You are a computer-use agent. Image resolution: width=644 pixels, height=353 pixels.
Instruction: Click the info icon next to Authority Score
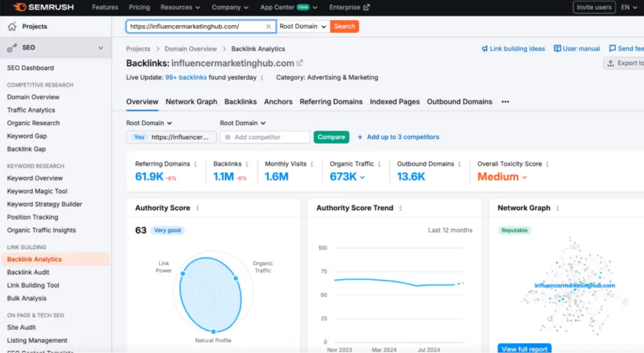tap(197, 208)
